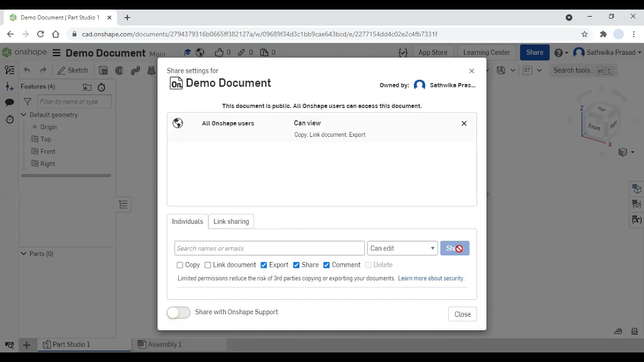
Task: Click the copies count icon
Action: pos(264,52)
